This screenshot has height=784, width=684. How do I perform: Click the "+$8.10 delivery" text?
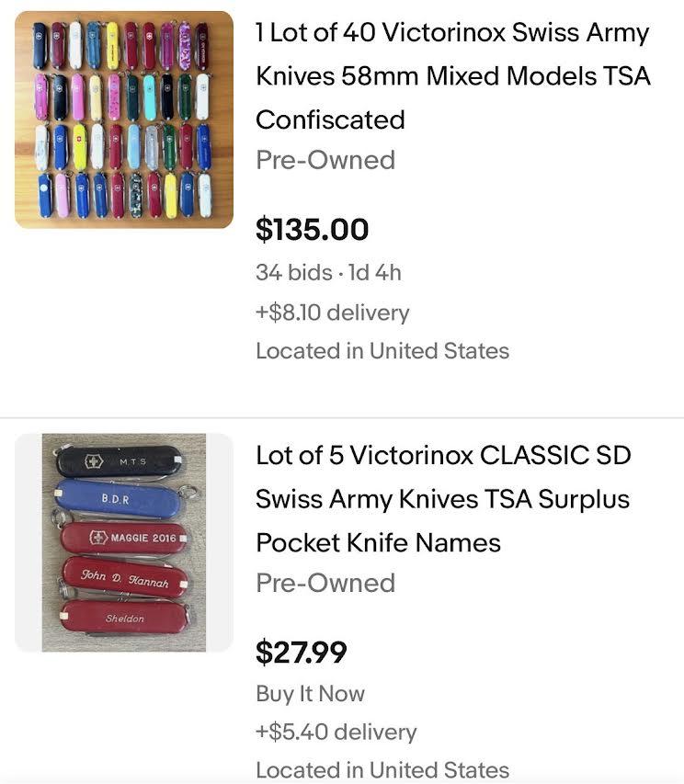coord(332,312)
